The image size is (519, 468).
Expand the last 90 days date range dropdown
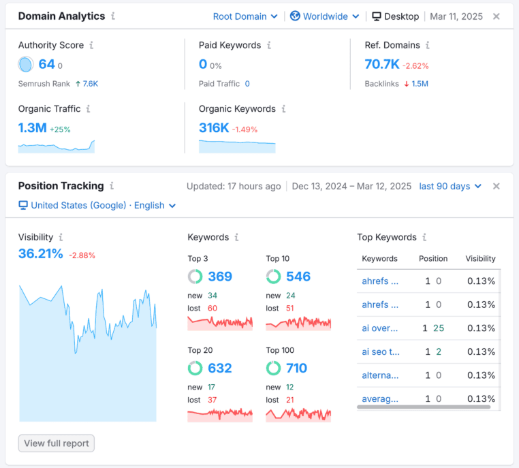click(x=450, y=186)
